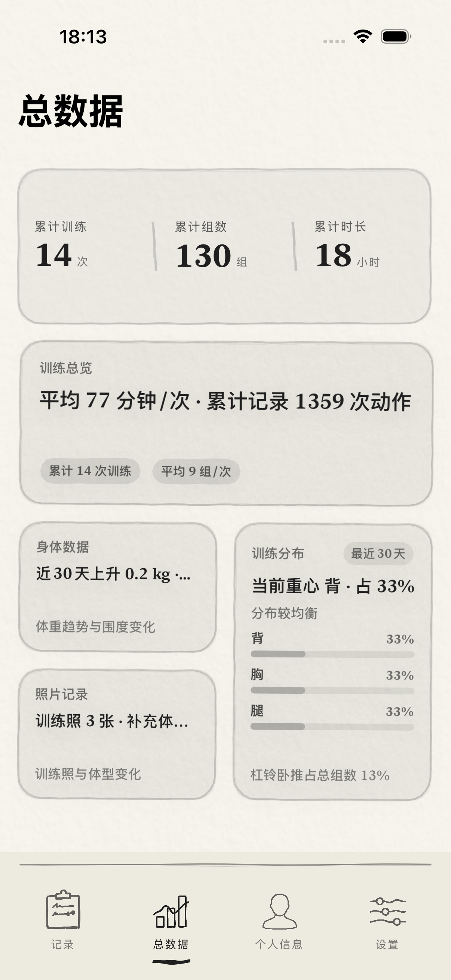
Task: Tap the 累计 14 次训练 chip
Action: (x=90, y=471)
